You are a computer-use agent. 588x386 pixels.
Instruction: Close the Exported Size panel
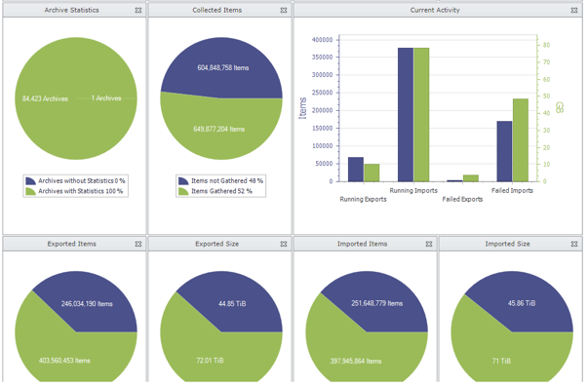pos(284,244)
